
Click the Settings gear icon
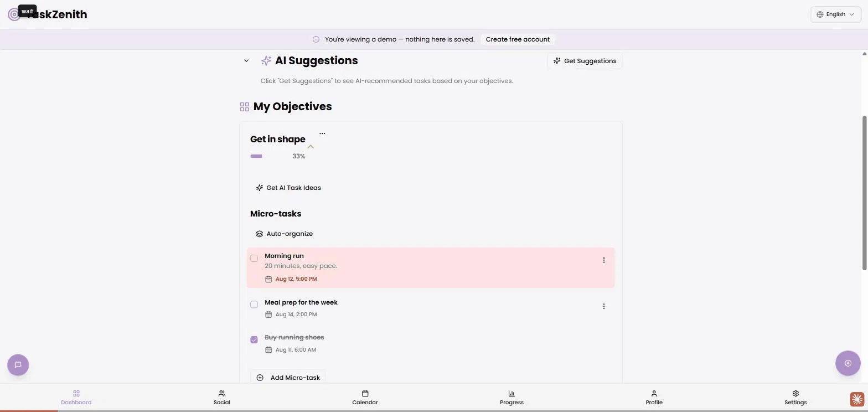click(795, 394)
